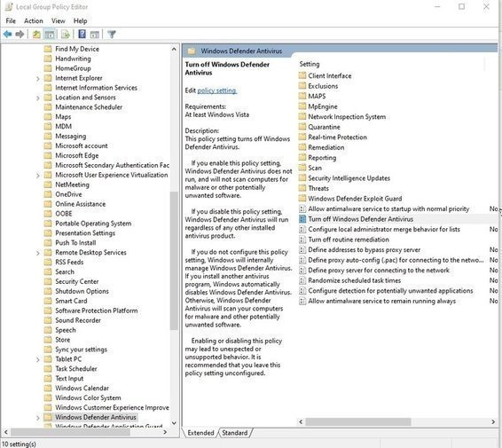The image size is (502, 448).
Task: Click the Scan folder icon
Action: point(302,168)
